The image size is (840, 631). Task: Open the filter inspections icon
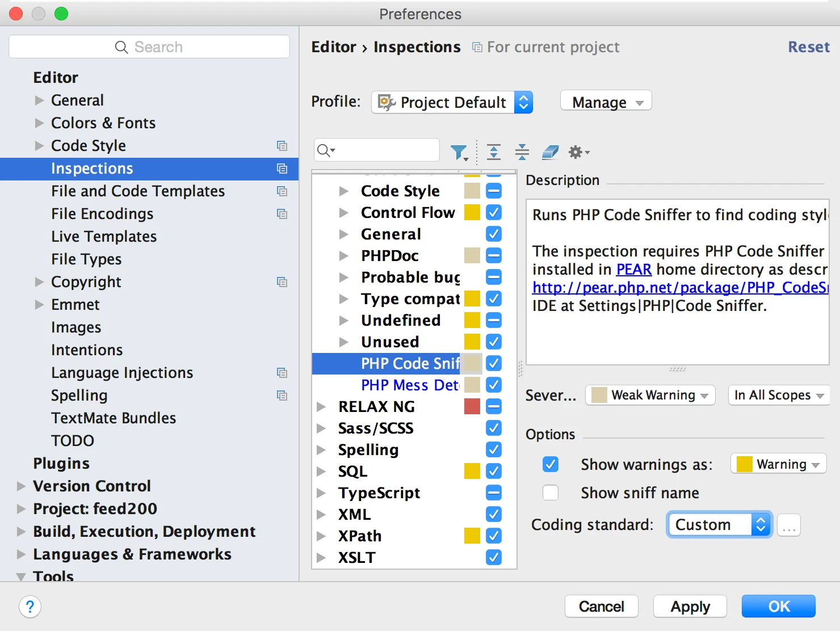[x=460, y=152]
